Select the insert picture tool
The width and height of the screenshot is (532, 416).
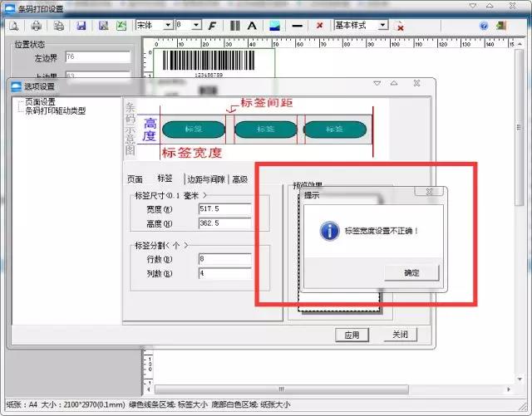pos(274,26)
